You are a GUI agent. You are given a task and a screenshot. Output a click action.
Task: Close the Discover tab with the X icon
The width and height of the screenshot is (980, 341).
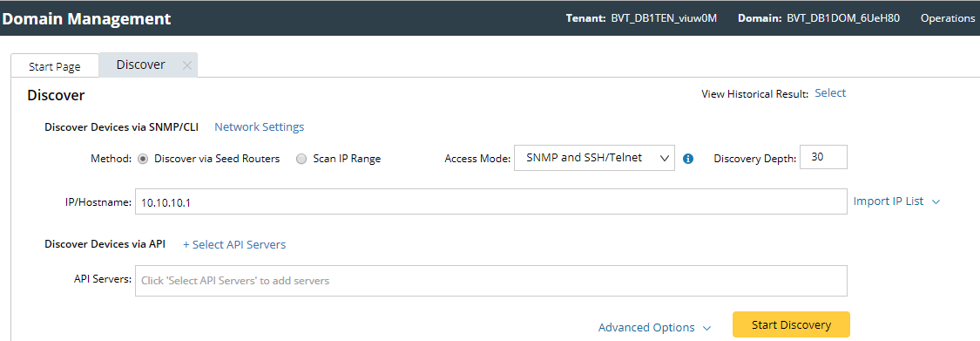coord(186,65)
